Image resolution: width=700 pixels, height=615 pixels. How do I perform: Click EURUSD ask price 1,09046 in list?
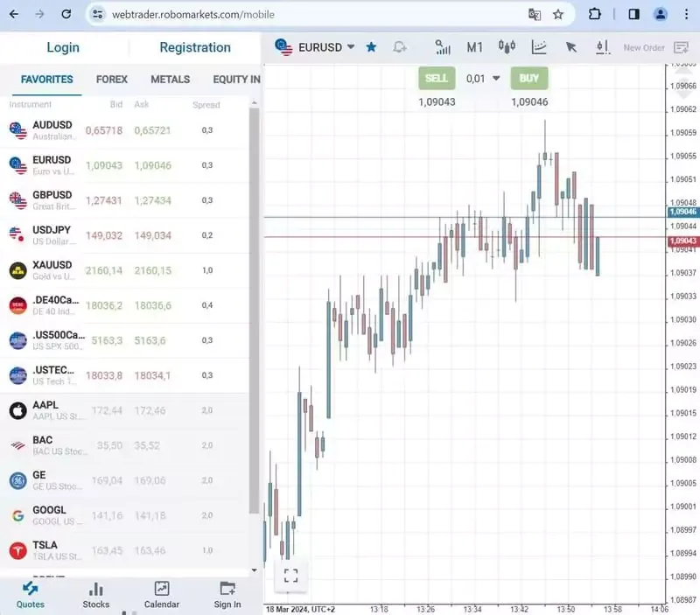click(x=152, y=165)
